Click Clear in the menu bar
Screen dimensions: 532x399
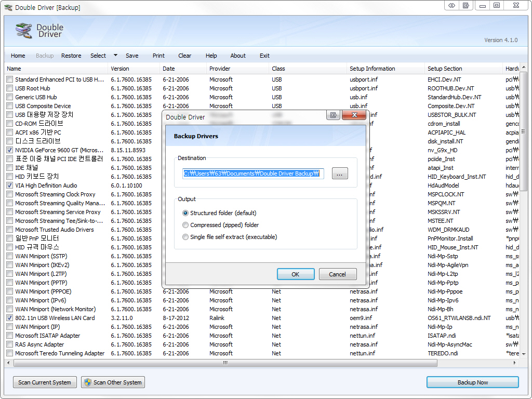pos(184,56)
